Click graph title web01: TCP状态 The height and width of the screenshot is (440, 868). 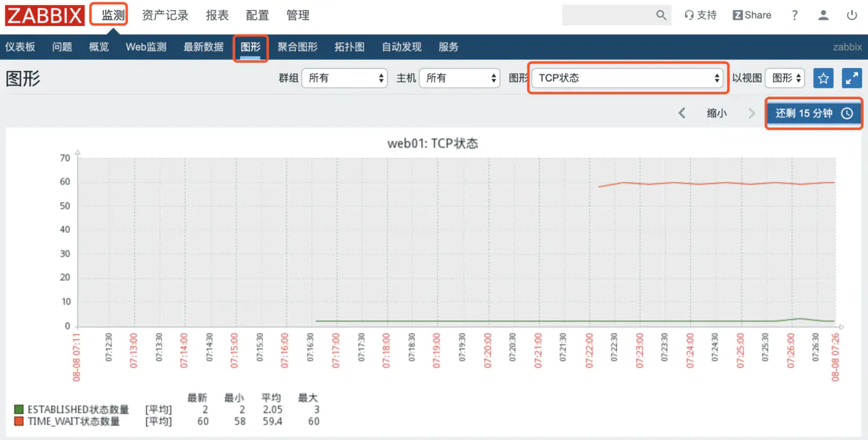tap(433, 143)
